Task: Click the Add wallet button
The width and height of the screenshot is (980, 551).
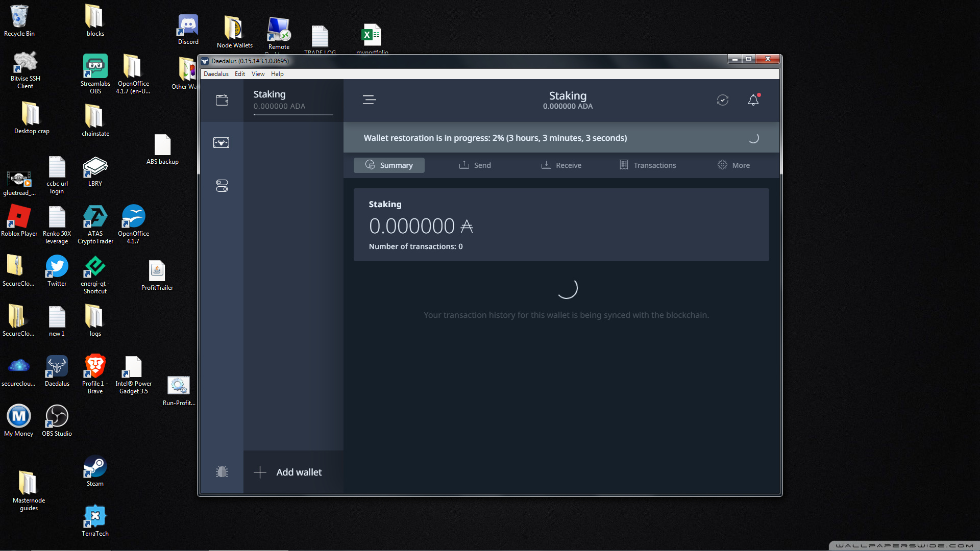Action: pyautogui.click(x=288, y=472)
